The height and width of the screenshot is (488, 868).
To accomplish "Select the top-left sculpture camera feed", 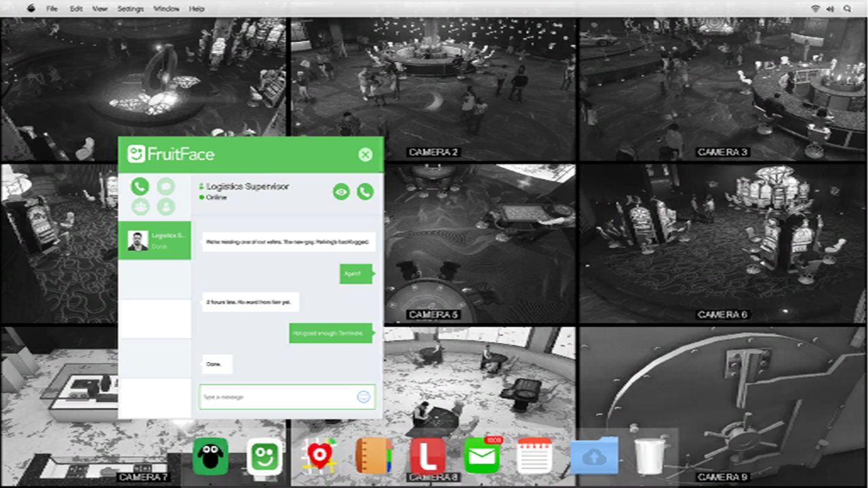I will 144,78.
